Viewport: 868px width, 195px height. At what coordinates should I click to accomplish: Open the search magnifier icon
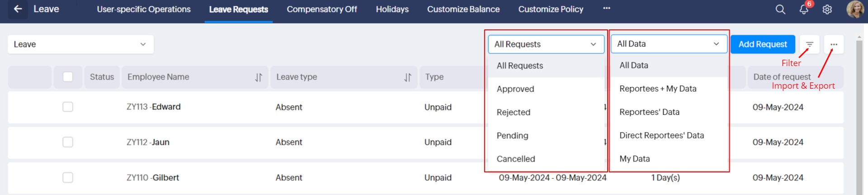(780, 10)
